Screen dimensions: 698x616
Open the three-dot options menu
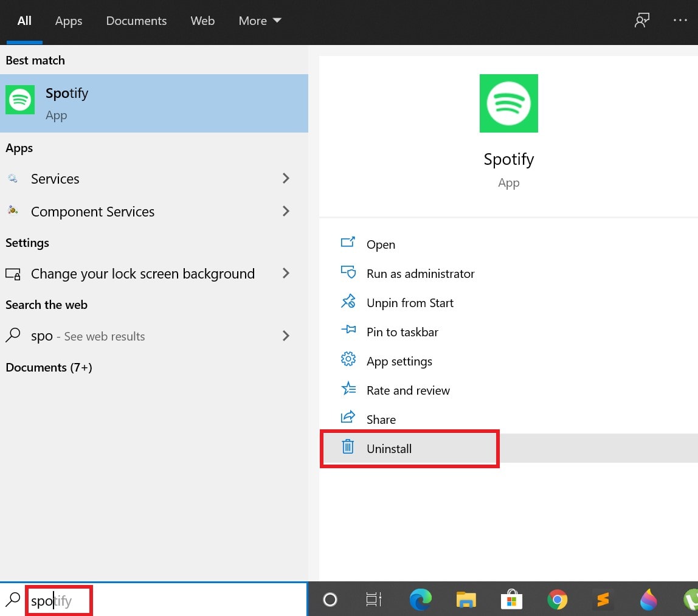pos(680,20)
